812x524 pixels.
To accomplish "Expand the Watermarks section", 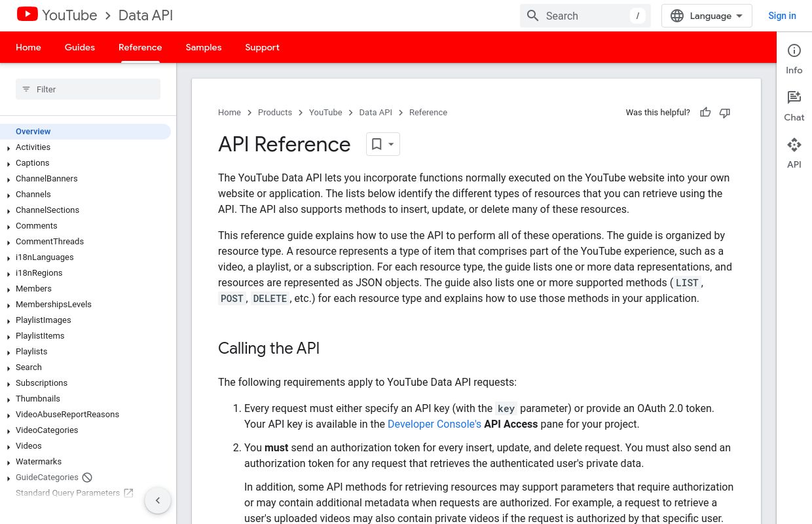I will pyautogui.click(x=9, y=462).
